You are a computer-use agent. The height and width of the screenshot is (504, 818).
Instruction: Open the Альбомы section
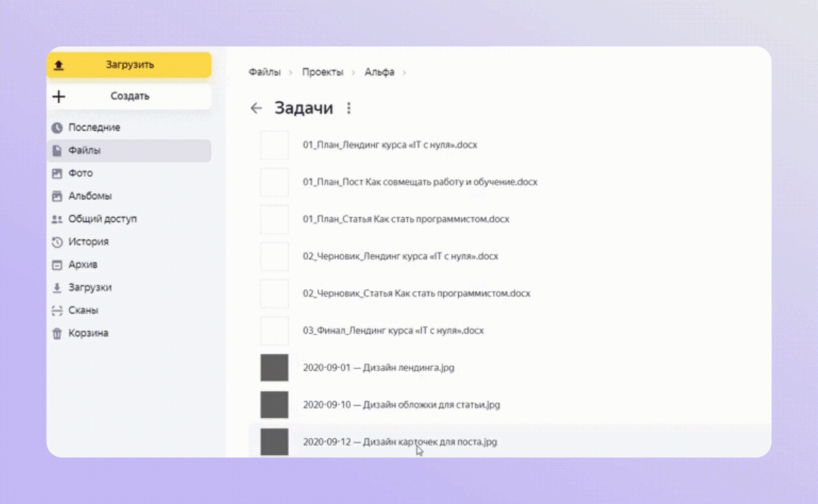(x=58, y=195)
